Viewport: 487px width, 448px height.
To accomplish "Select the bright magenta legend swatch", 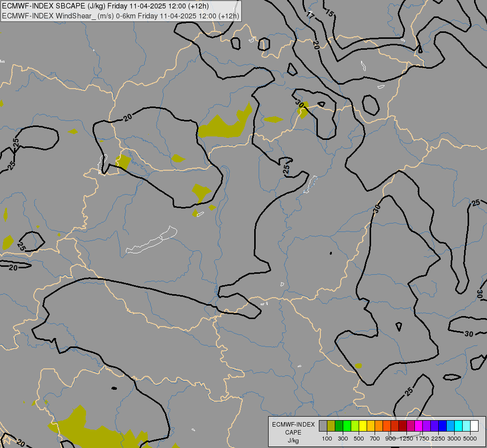I will pos(419,426).
